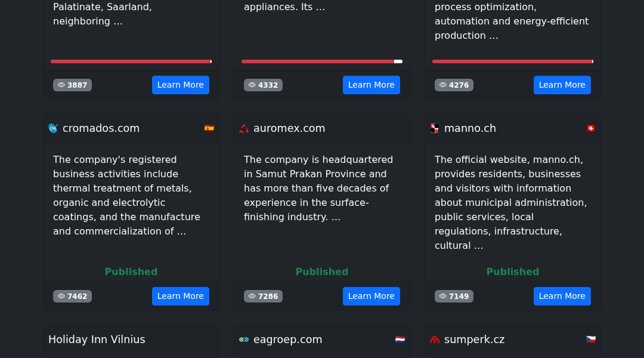
Task: Click the 'appliances. Its …' text
Action: [x=284, y=7]
